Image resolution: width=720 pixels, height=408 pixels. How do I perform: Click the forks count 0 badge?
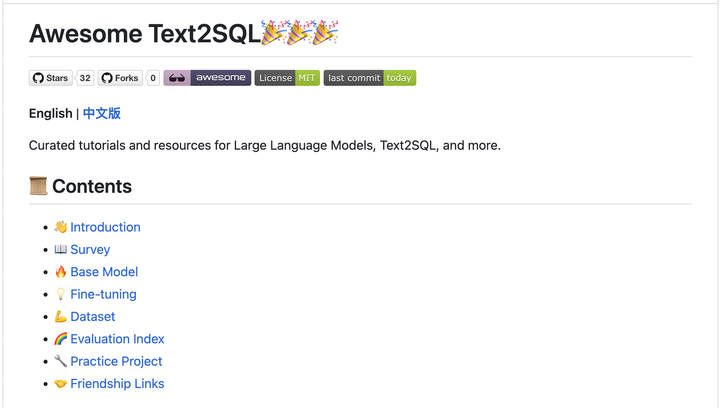tap(153, 78)
